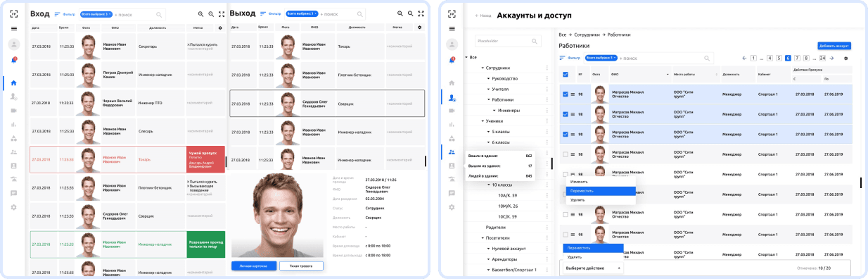This screenshot has width=868, height=279.
Task: Zoom in the Выход panel
Action: pyautogui.click(x=400, y=13)
